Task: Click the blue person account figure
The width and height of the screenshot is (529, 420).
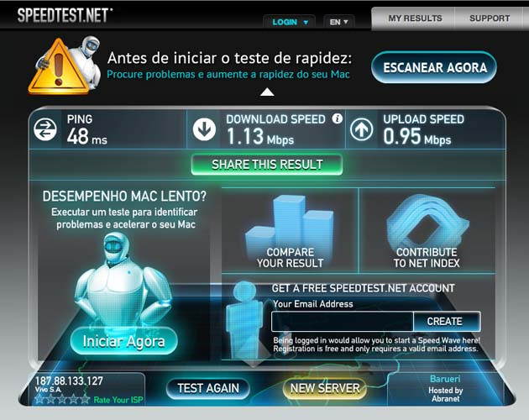Action: 244,320
